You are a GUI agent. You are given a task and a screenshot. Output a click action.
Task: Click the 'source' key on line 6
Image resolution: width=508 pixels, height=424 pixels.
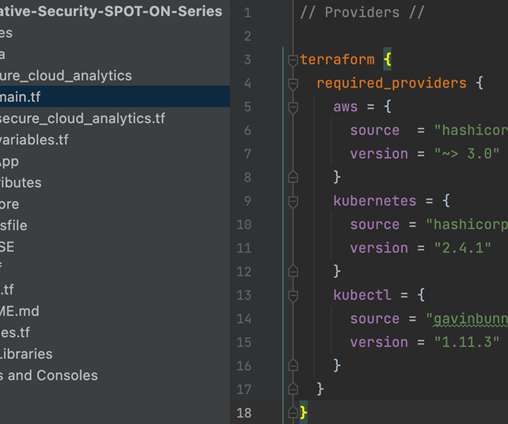point(375,130)
